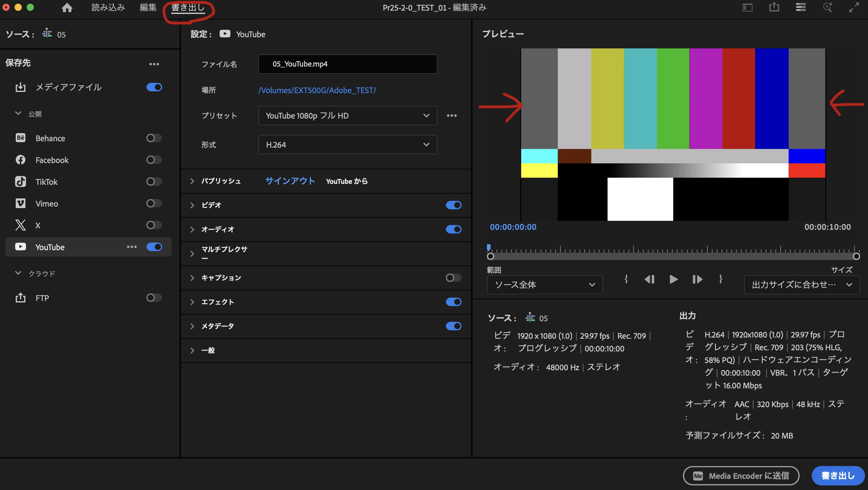
Task: Enable the Captions section toggle
Action: [x=453, y=278]
